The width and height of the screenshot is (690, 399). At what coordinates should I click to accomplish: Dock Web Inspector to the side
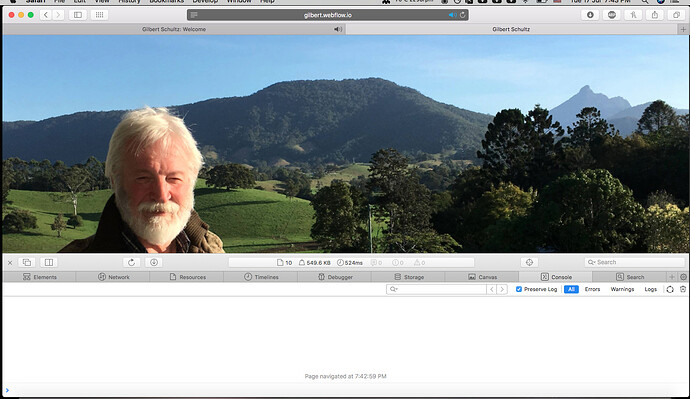tap(48, 263)
